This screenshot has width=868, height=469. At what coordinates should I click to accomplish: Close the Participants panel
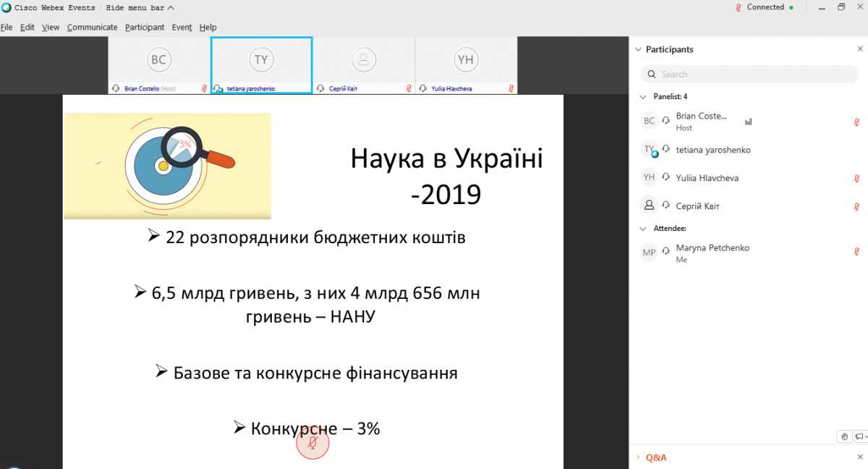[x=859, y=49]
